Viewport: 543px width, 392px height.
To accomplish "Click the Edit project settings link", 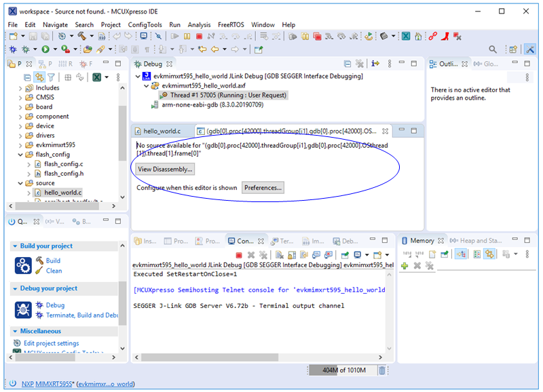I will (x=52, y=343).
